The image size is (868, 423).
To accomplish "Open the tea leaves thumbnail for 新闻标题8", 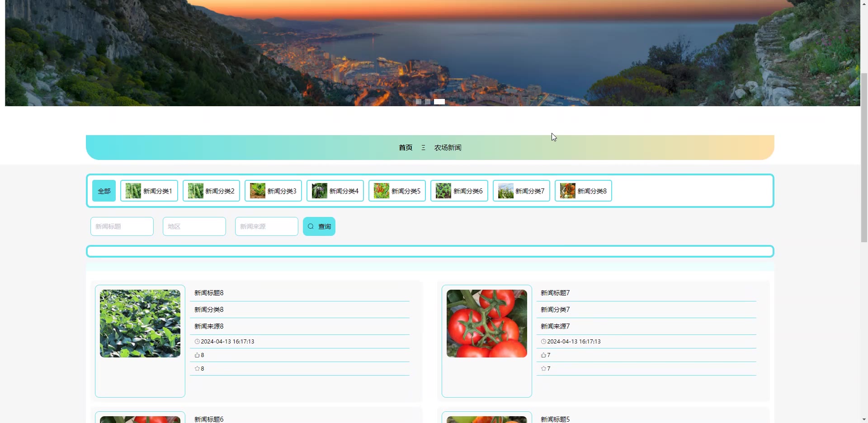I will tap(140, 324).
